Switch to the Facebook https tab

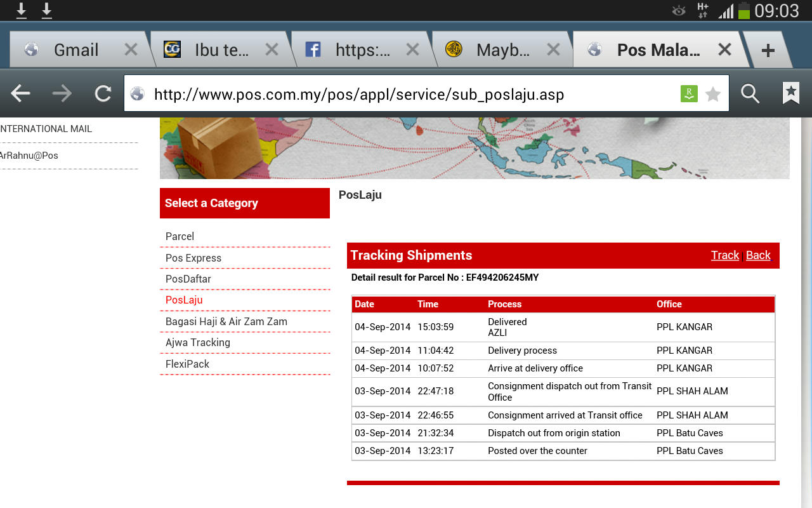[x=362, y=50]
